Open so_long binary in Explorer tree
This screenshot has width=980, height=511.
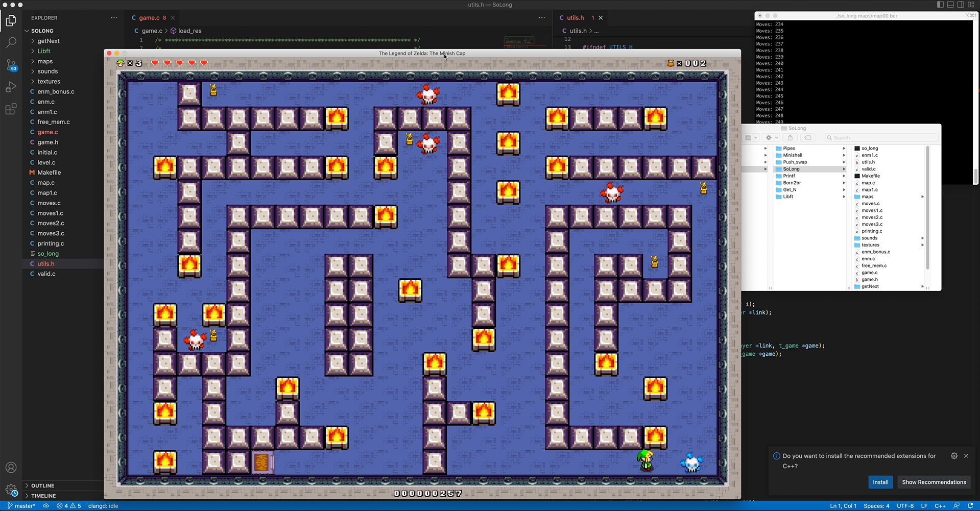(x=48, y=254)
